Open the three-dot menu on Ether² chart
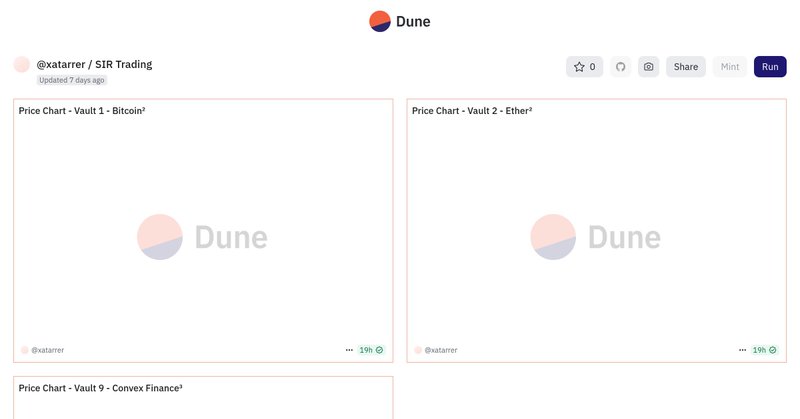 [x=742, y=350]
